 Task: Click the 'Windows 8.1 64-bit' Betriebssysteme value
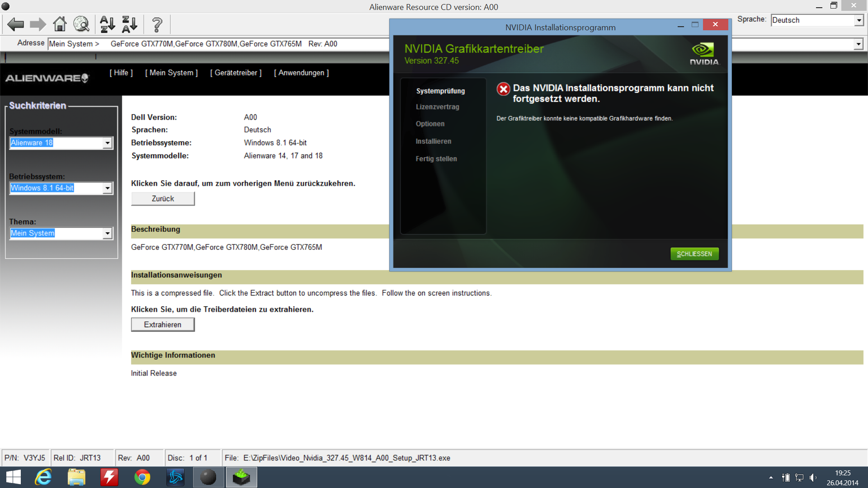pos(275,143)
